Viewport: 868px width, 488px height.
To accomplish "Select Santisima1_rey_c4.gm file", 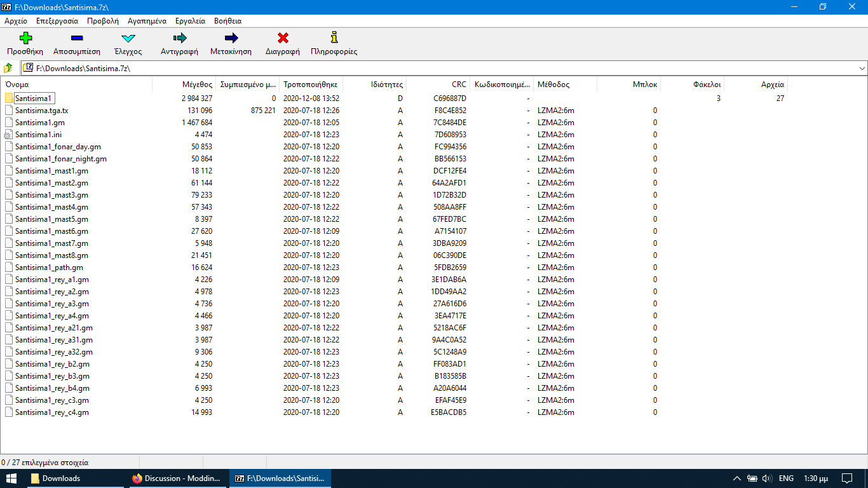I will click(x=52, y=412).
